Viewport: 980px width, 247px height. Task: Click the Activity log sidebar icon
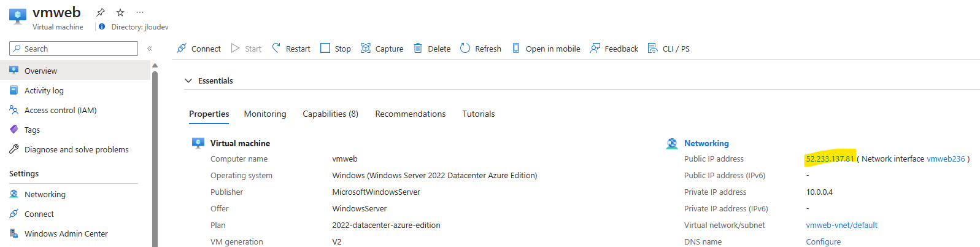[14, 90]
